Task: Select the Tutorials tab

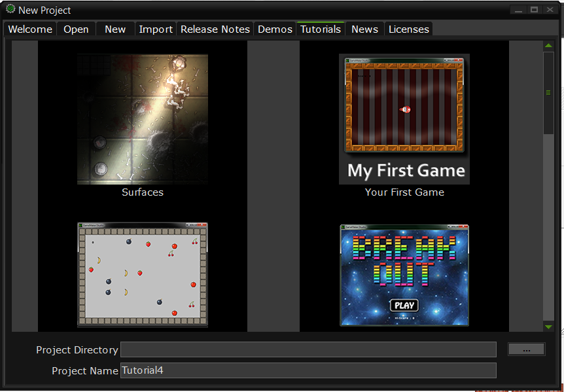Action: pyautogui.click(x=321, y=29)
